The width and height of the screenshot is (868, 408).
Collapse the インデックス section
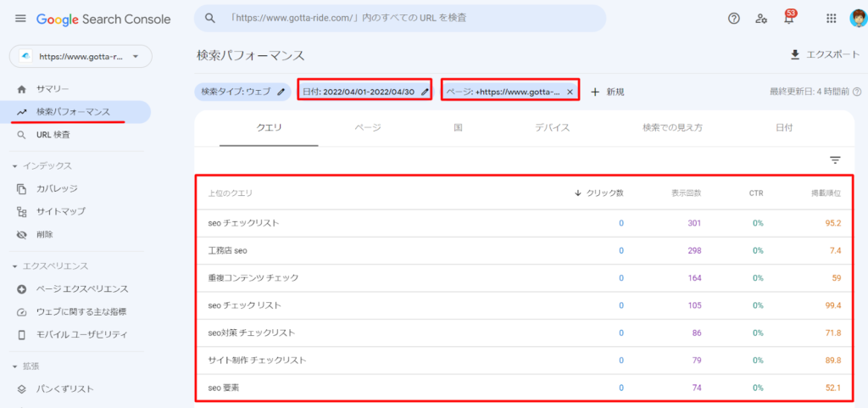(15, 166)
